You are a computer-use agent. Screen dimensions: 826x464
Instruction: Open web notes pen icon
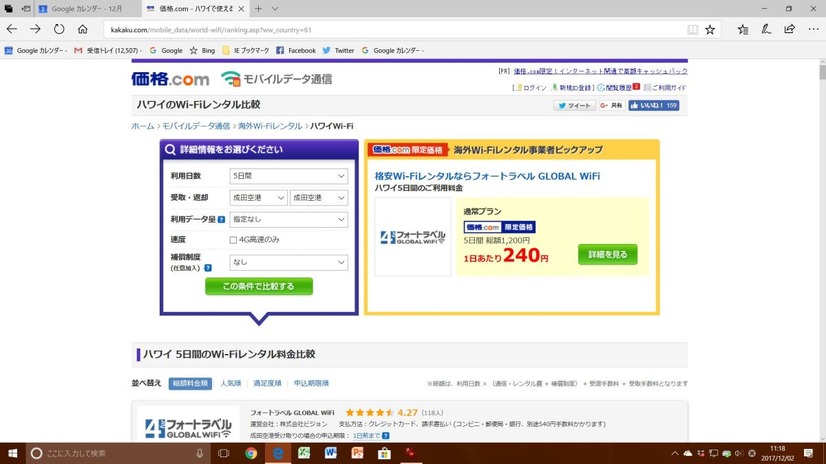pyautogui.click(x=766, y=29)
